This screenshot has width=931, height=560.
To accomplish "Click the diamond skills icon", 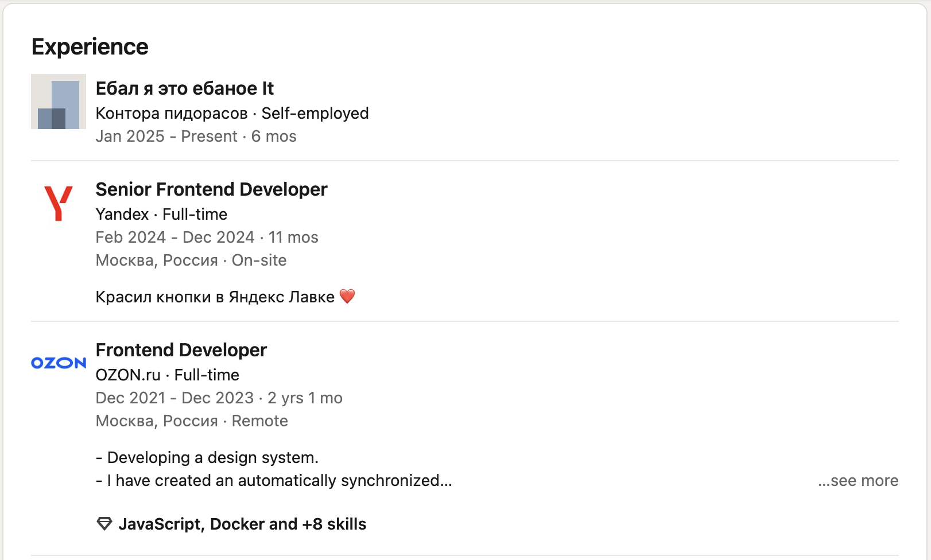I will click(104, 524).
